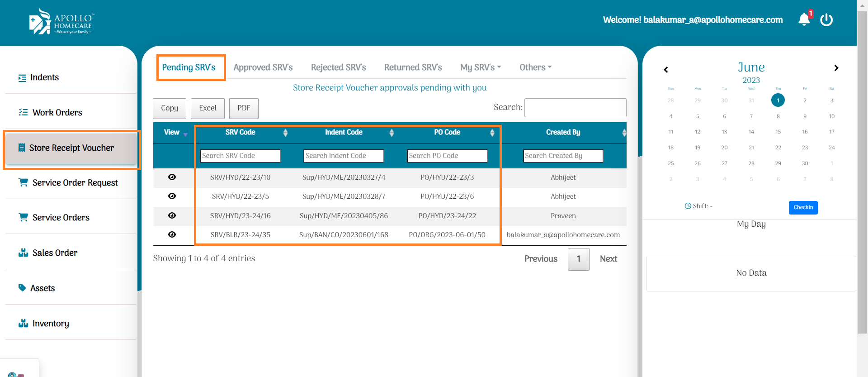This screenshot has height=377, width=868.
Task: View SRV/HYD/22-23/10 via eye icon
Action: (x=172, y=177)
